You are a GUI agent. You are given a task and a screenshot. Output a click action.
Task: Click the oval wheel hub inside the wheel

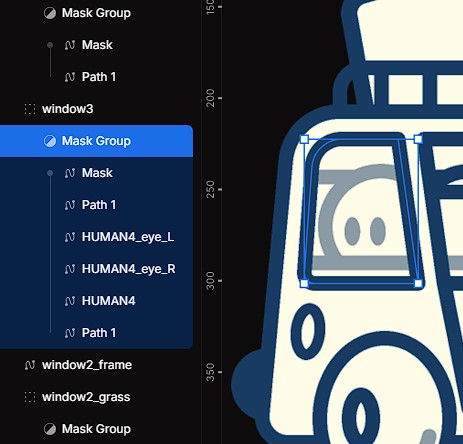(x=361, y=417)
